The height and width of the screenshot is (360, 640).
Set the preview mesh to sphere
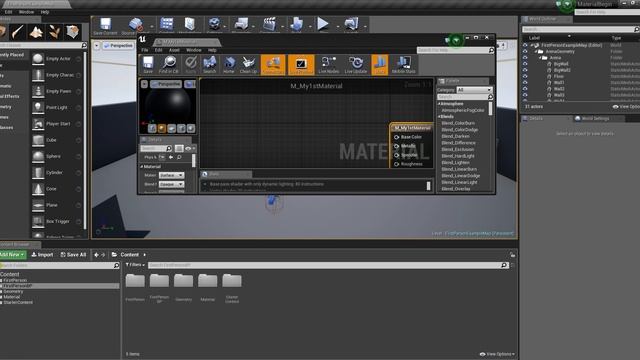pyautogui.click(x=162, y=129)
